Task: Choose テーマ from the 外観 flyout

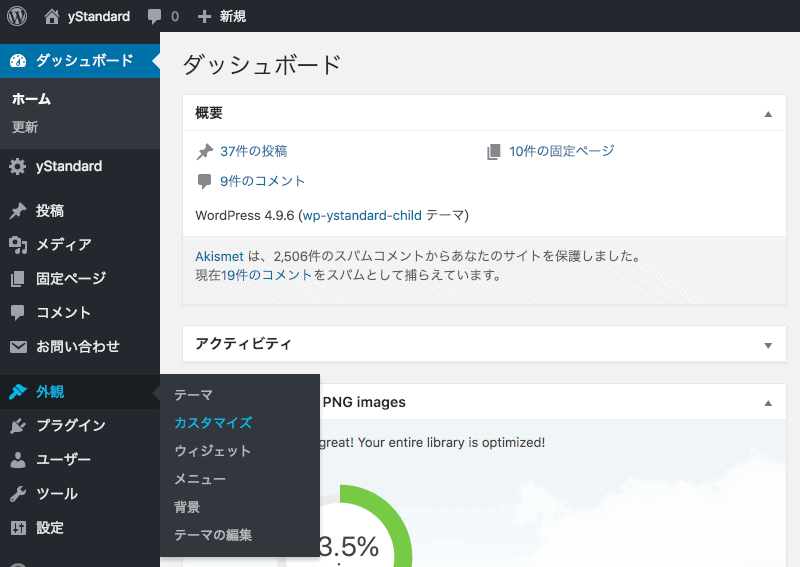Action: click(x=193, y=395)
